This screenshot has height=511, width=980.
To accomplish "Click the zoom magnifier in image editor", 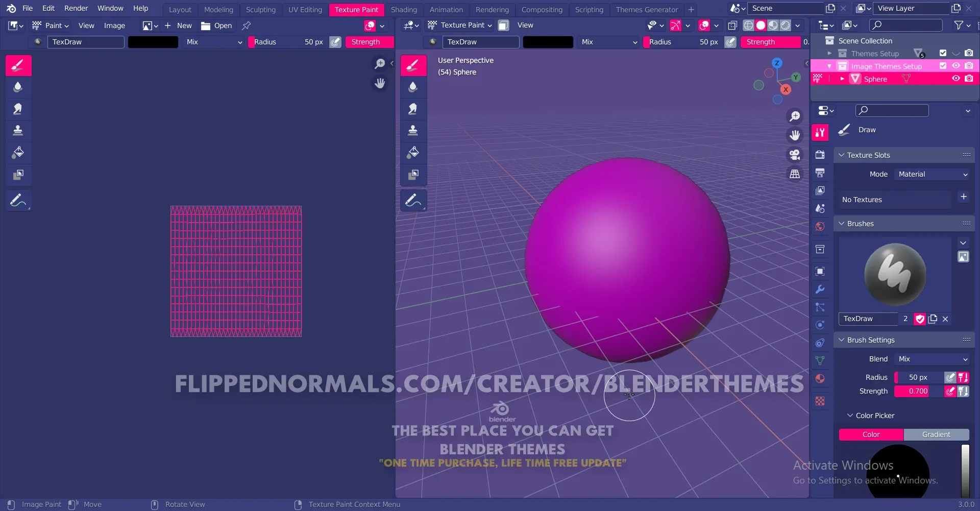I will [x=380, y=64].
